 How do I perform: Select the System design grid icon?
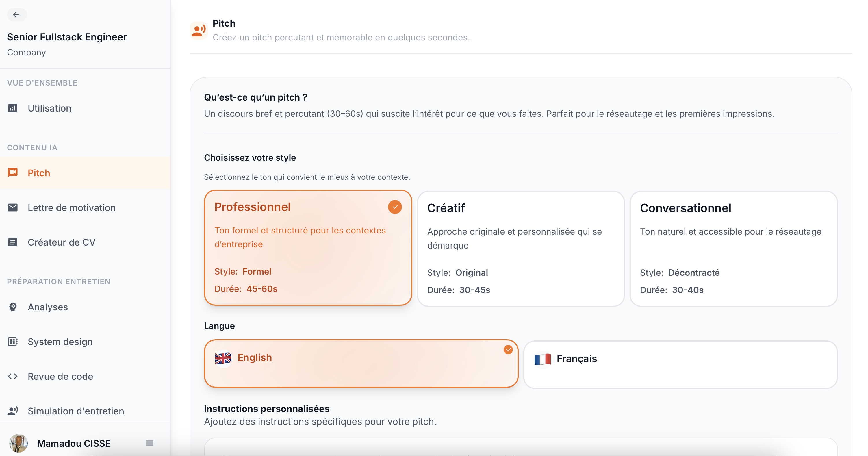coord(13,341)
